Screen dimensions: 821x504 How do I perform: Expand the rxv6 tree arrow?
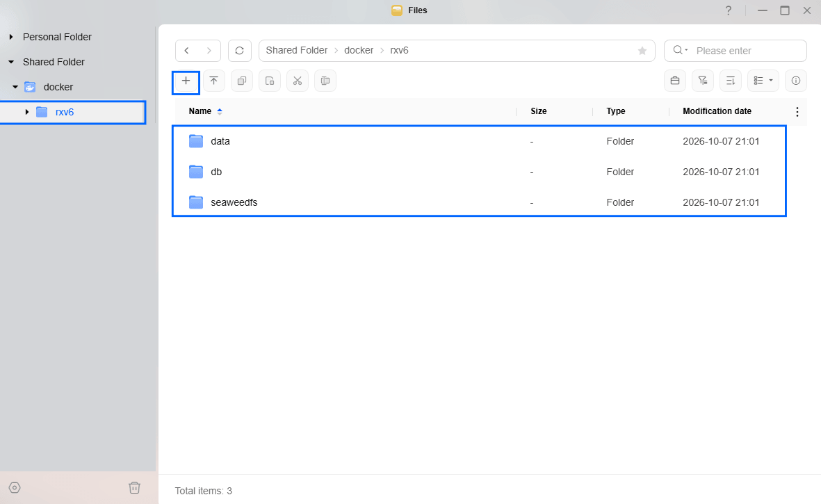click(x=26, y=112)
